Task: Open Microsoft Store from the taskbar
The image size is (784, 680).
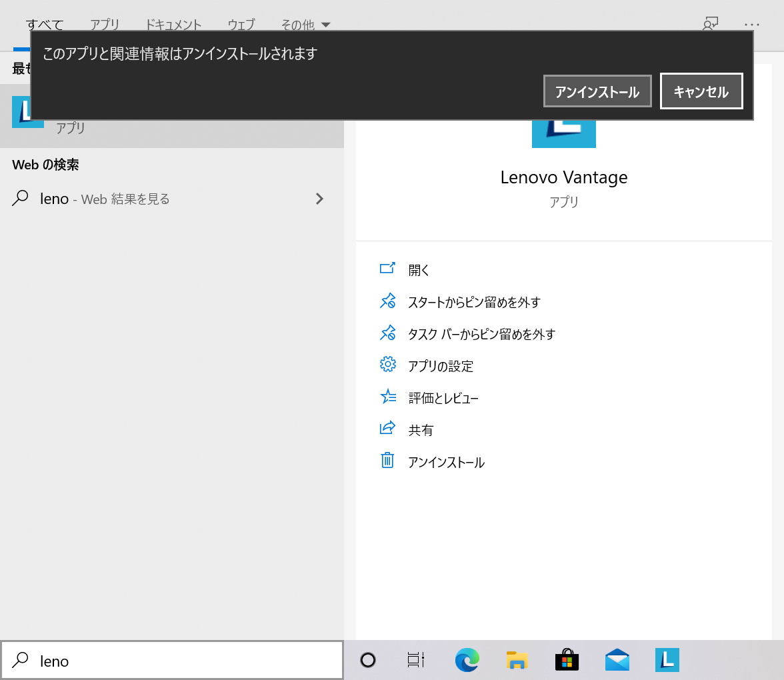Action: pos(566,660)
